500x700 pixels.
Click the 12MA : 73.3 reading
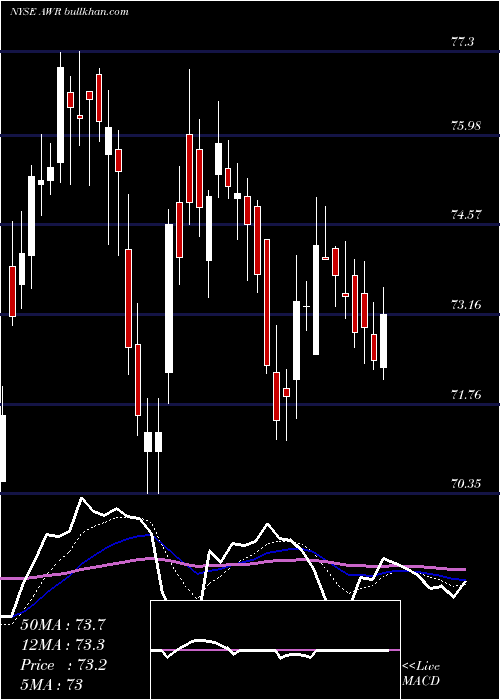click(x=63, y=645)
